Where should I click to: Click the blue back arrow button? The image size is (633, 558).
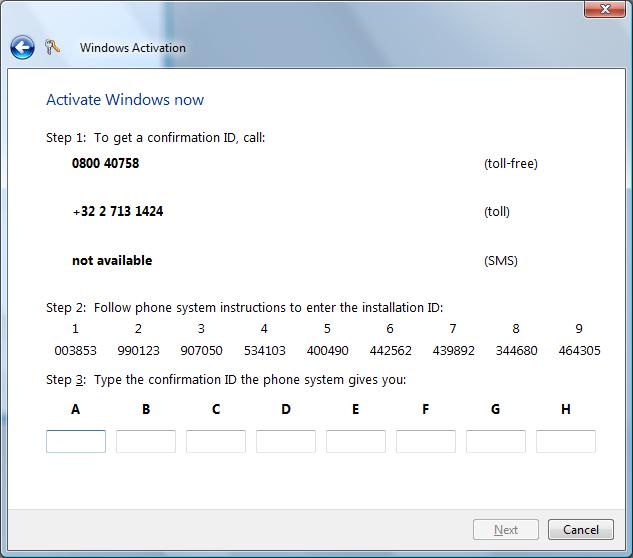click(x=22, y=47)
